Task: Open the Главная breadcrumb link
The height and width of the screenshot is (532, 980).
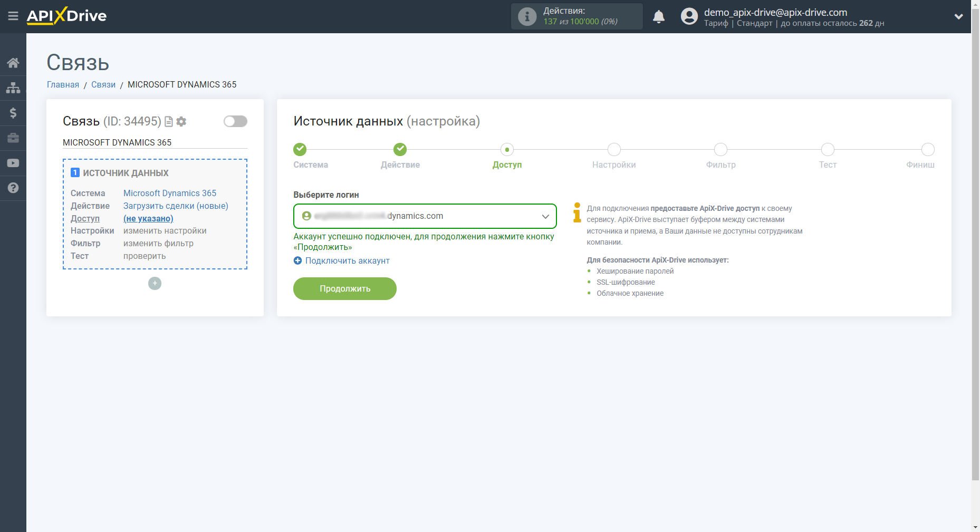Action: point(63,84)
